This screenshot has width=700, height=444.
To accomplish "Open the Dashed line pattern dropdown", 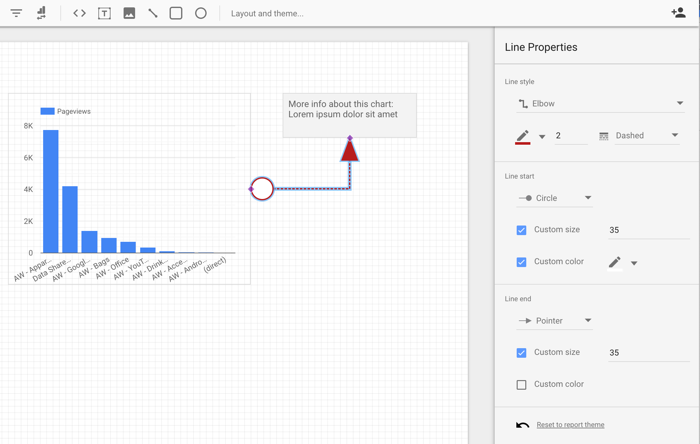I will (x=639, y=135).
